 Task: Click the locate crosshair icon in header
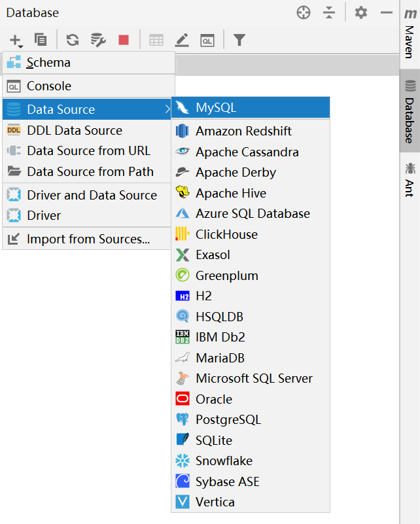[303, 12]
